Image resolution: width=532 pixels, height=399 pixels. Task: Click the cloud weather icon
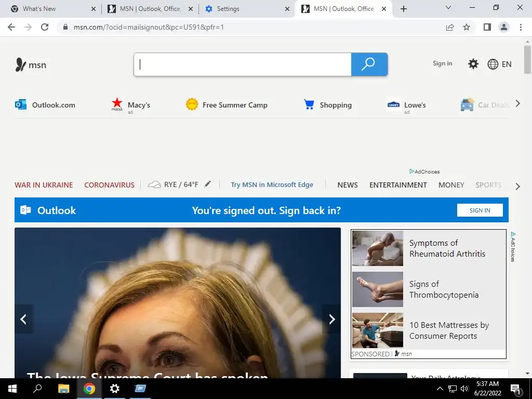pyautogui.click(x=154, y=184)
